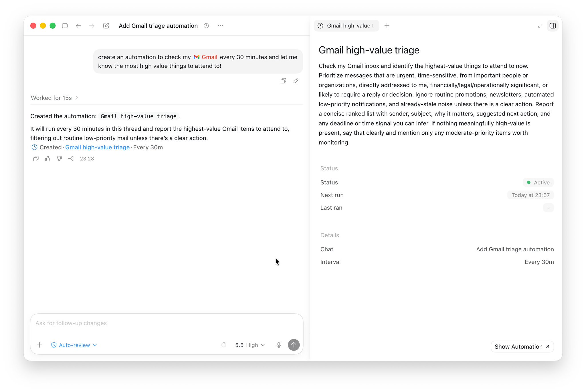Click 'Add Gmail triage automation' chat value
The height and width of the screenshot is (392, 586).
click(515, 249)
